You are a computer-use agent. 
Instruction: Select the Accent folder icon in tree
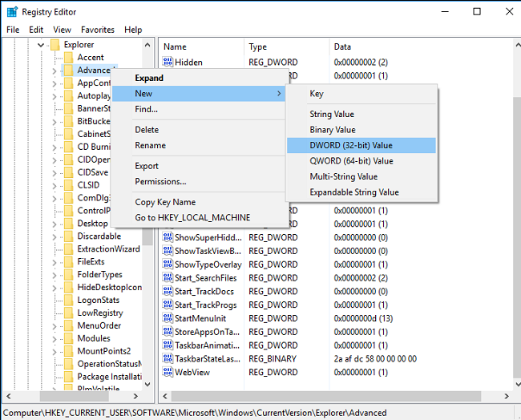pos(68,58)
